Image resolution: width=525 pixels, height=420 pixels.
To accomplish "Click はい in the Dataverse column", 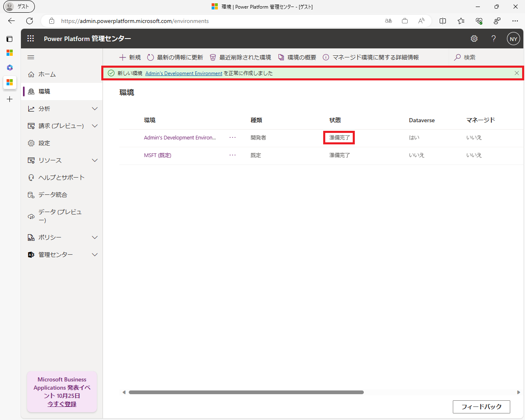I will pyautogui.click(x=414, y=138).
